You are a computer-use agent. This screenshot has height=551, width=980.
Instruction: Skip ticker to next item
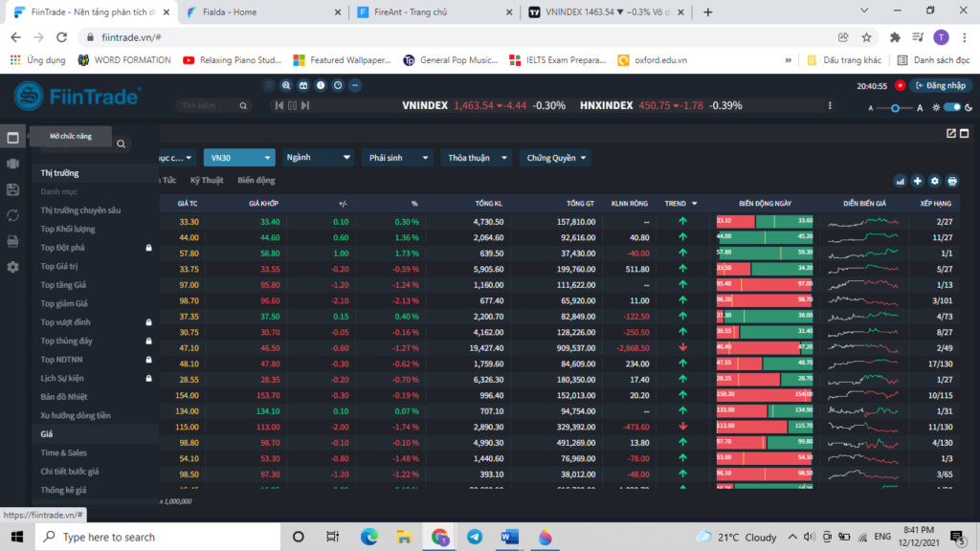(x=305, y=105)
